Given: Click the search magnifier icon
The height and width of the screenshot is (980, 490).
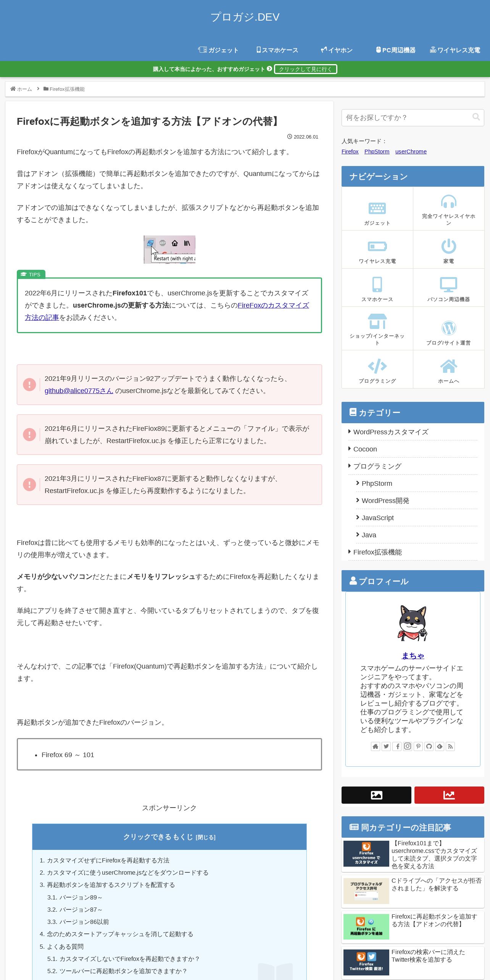Looking at the screenshot, I should (x=476, y=117).
